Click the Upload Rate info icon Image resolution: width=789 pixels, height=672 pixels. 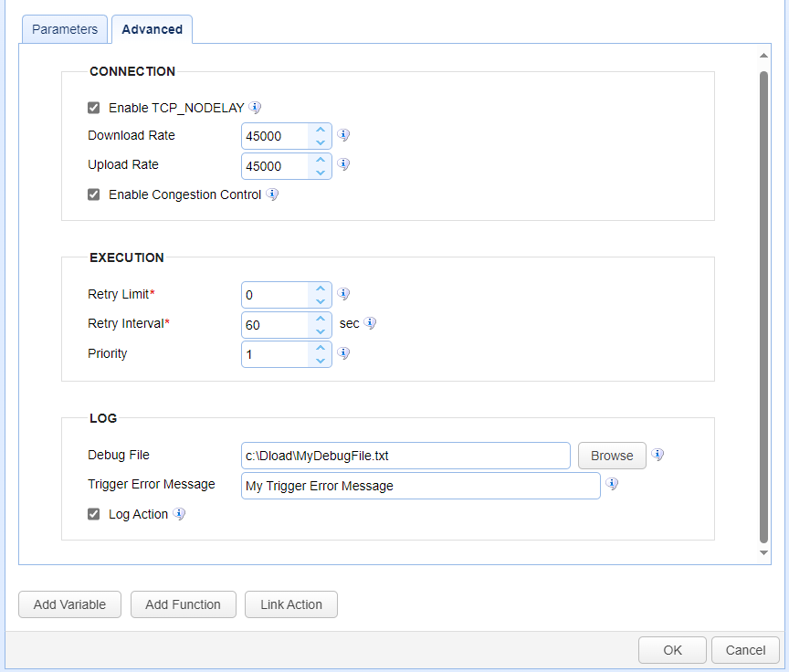point(343,164)
